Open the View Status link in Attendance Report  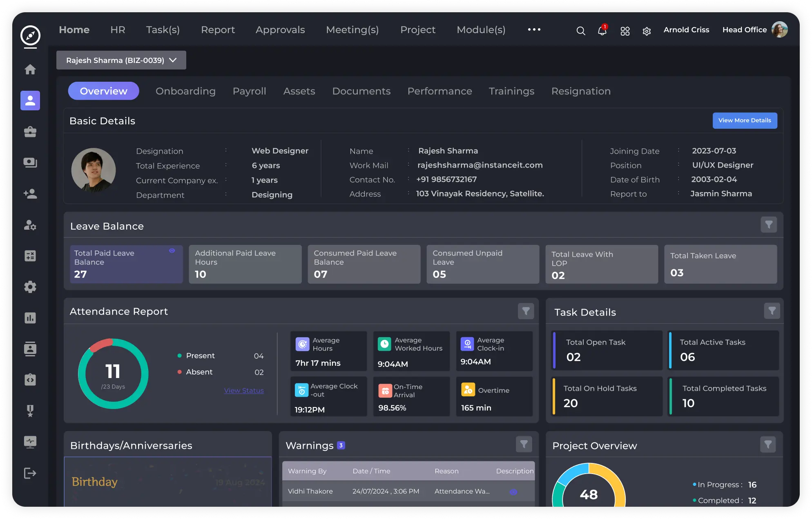pos(243,391)
